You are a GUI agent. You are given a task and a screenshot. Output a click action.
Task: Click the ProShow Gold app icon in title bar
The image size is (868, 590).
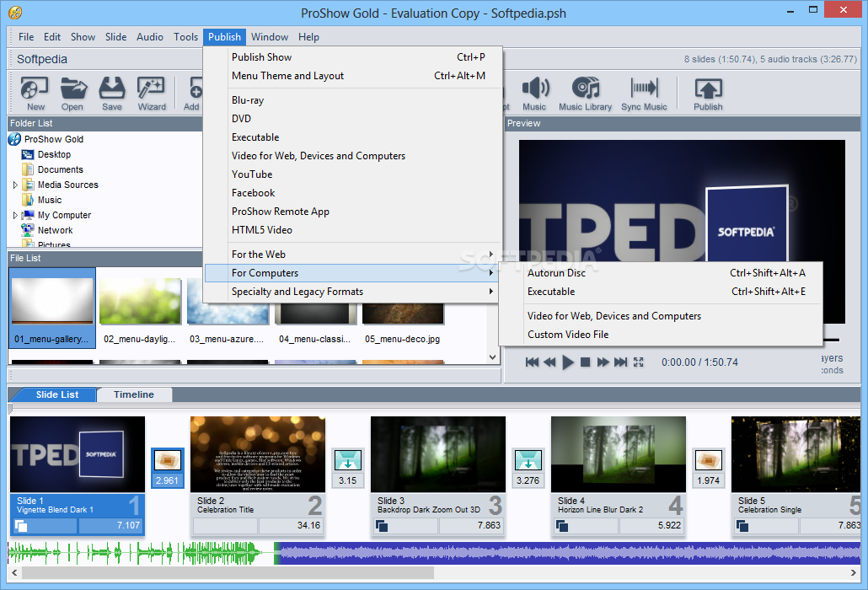click(15, 12)
